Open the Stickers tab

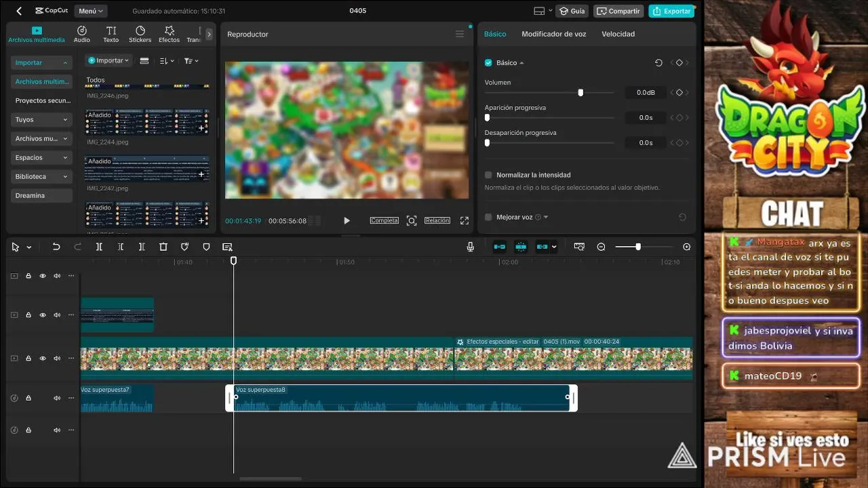[140, 35]
